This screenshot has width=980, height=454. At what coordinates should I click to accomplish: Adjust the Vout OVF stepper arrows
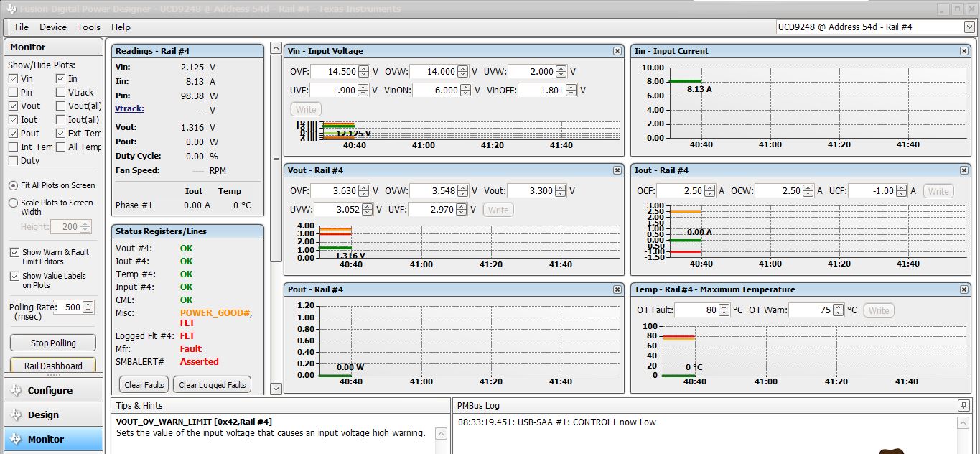pos(364,191)
